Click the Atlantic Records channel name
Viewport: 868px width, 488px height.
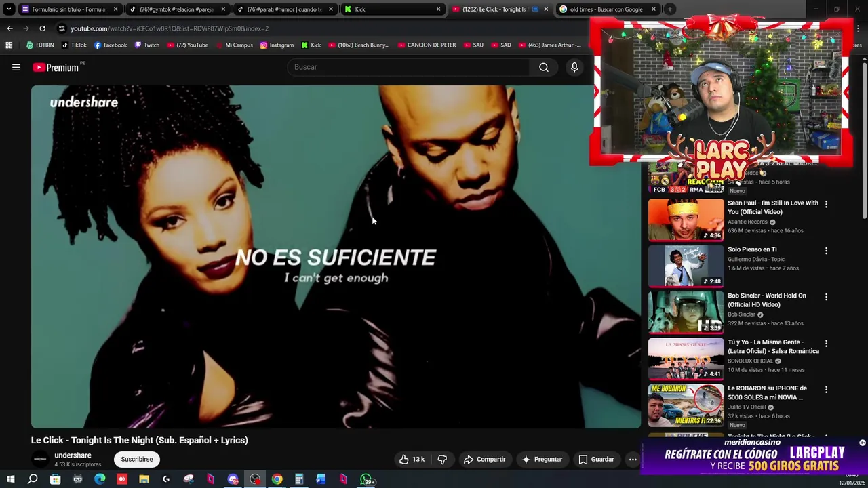[747, 222]
